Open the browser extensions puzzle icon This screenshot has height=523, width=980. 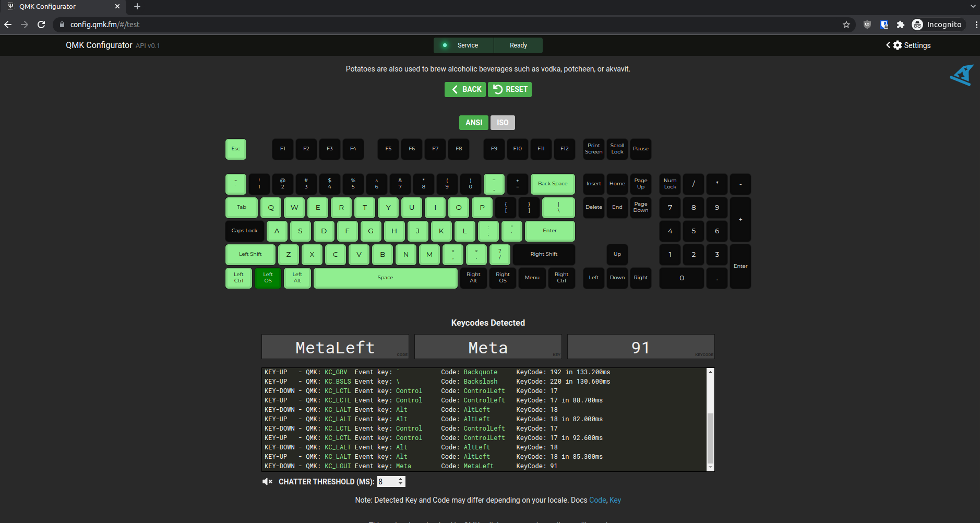[x=901, y=25]
